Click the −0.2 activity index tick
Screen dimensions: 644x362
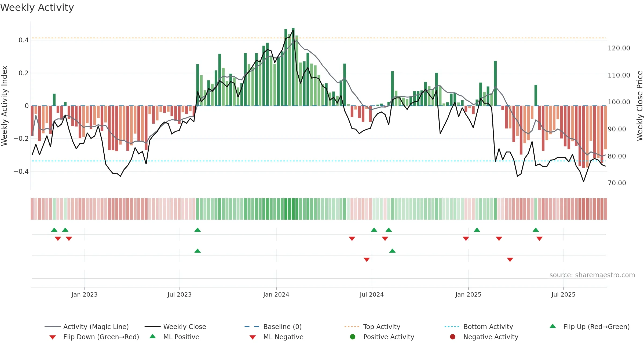click(x=21, y=139)
